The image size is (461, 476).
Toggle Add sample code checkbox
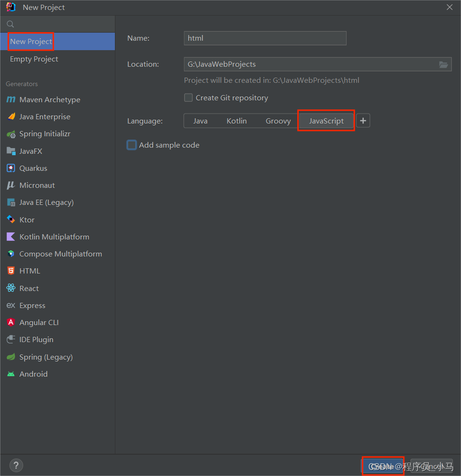(131, 145)
